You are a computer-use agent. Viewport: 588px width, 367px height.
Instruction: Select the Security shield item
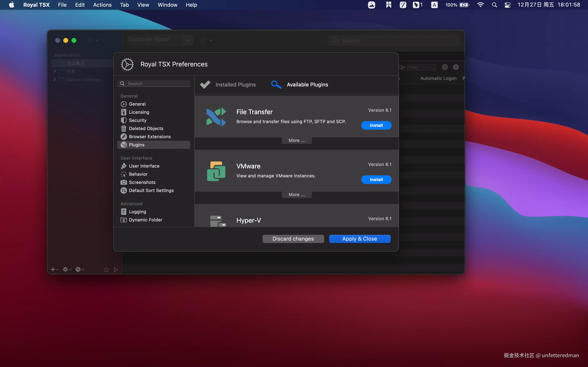[137, 120]
